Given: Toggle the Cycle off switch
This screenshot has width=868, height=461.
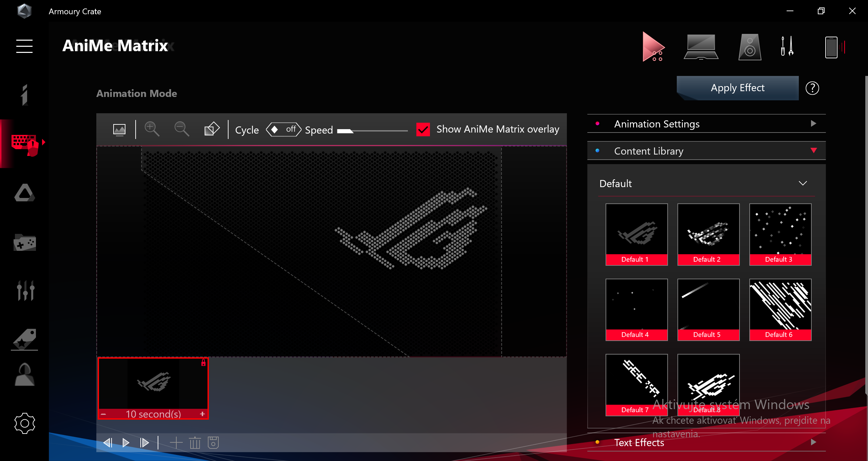Looking at the screenshot, I should click(284, 129).
